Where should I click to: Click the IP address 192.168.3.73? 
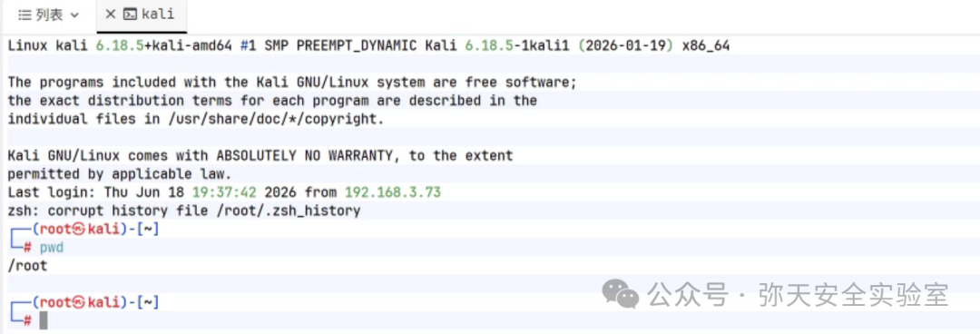point(393,192)
